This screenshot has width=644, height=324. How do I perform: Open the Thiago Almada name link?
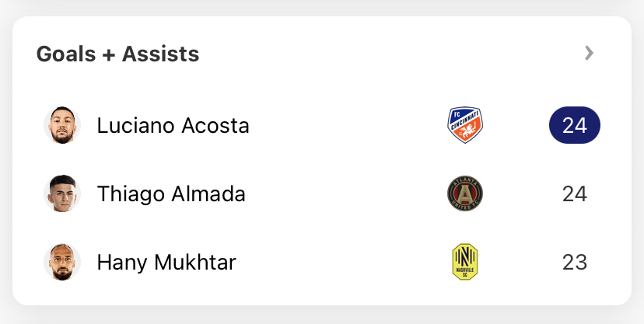click(x=171, y=194)
